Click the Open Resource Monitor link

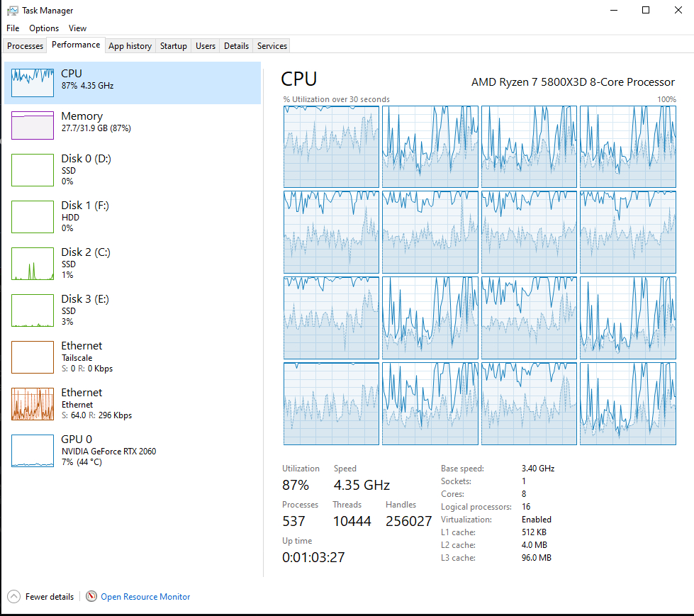point(145,597)
